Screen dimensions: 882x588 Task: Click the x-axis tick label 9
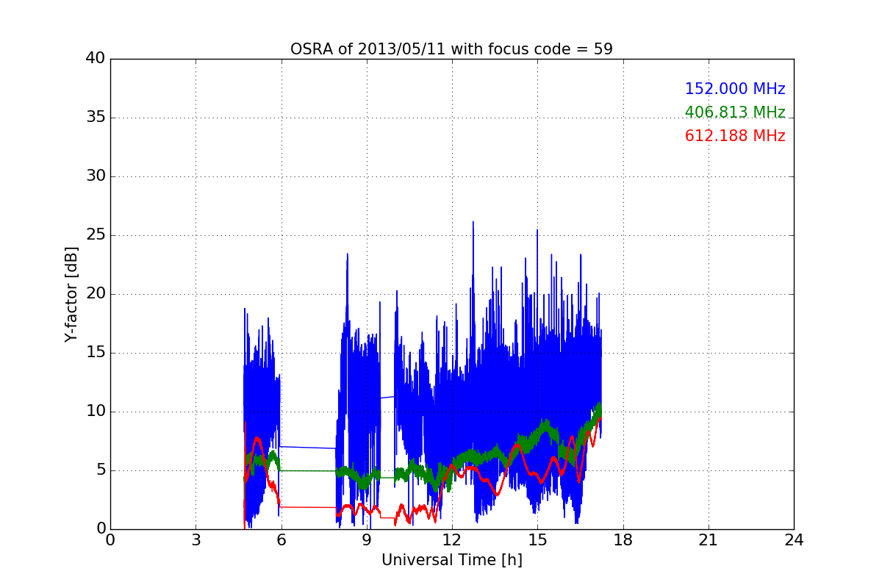tap(367, 540)
